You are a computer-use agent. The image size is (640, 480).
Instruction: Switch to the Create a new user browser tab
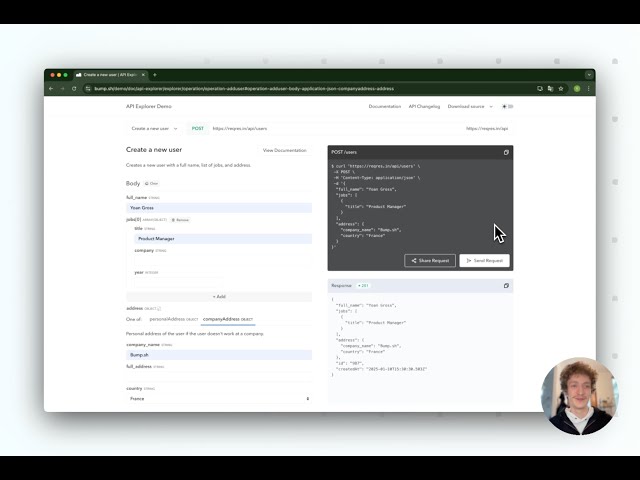(110, 75)
